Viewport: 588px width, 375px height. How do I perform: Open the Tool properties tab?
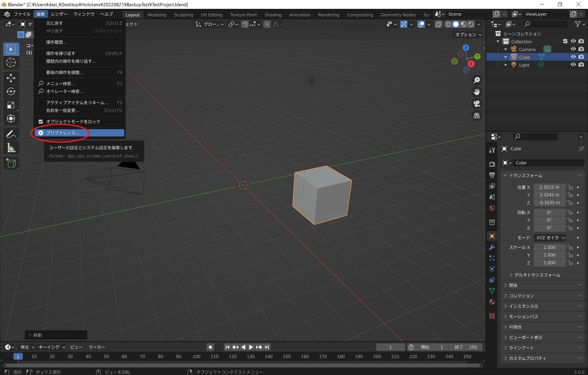(x=492, y=150)
